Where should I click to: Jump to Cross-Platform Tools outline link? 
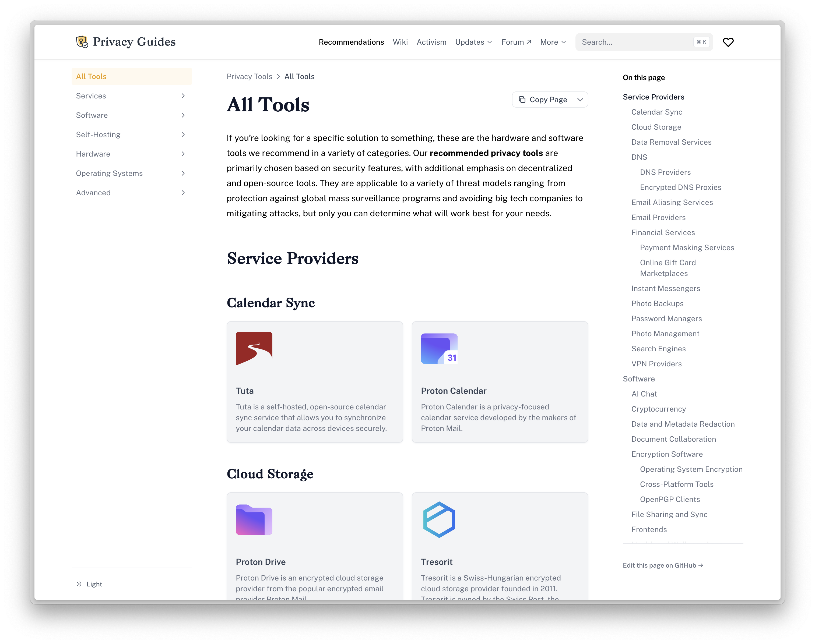pyautogui.click(x=677, y=484)
